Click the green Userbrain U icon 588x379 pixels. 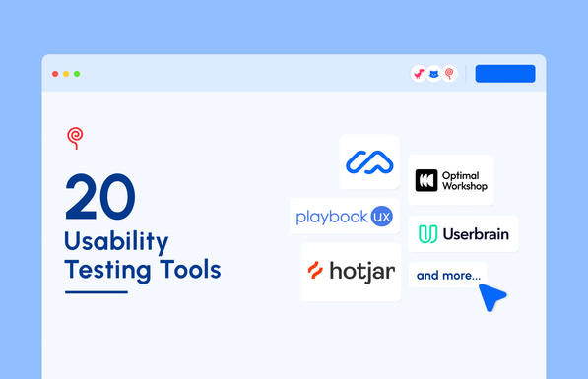(427, 234)
